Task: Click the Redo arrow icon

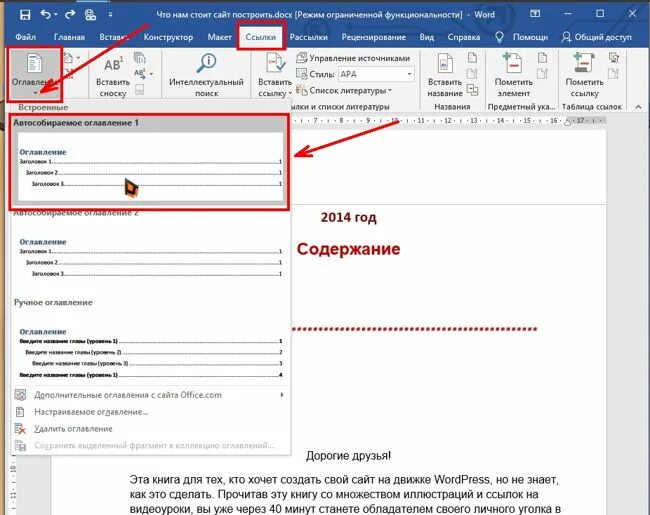Action: 70,15
